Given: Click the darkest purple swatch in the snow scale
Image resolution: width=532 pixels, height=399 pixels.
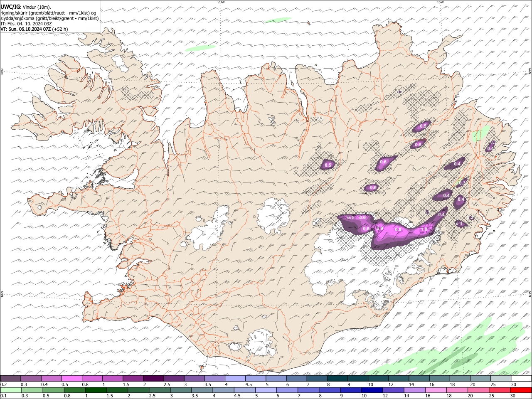Looking at the screenshot, I should coord(153,379).
